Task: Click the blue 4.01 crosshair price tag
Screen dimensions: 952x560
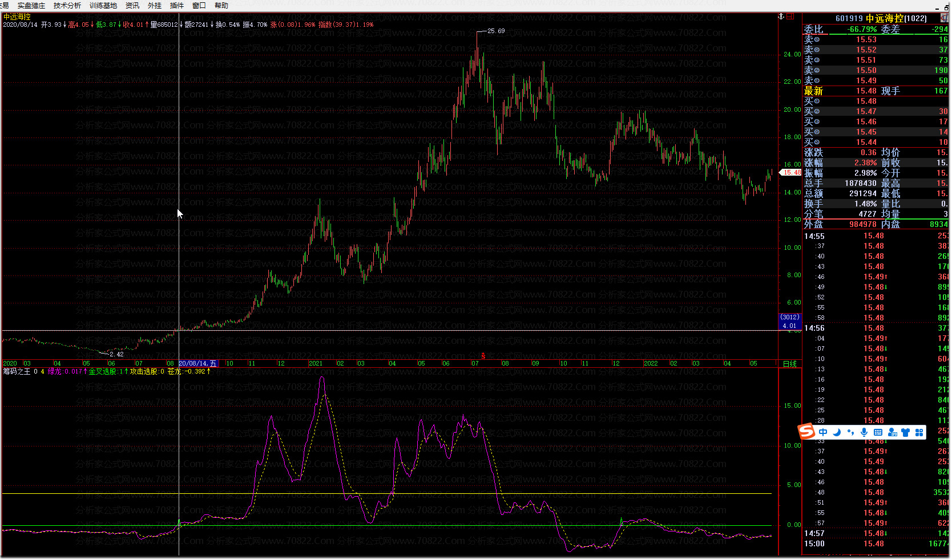Action: click(x=790, y=326)
